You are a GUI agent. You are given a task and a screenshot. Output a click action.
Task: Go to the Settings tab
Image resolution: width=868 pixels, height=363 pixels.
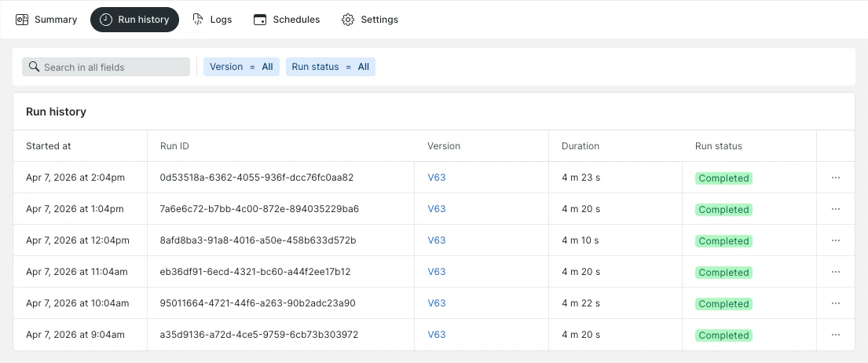tap(370, 20)
